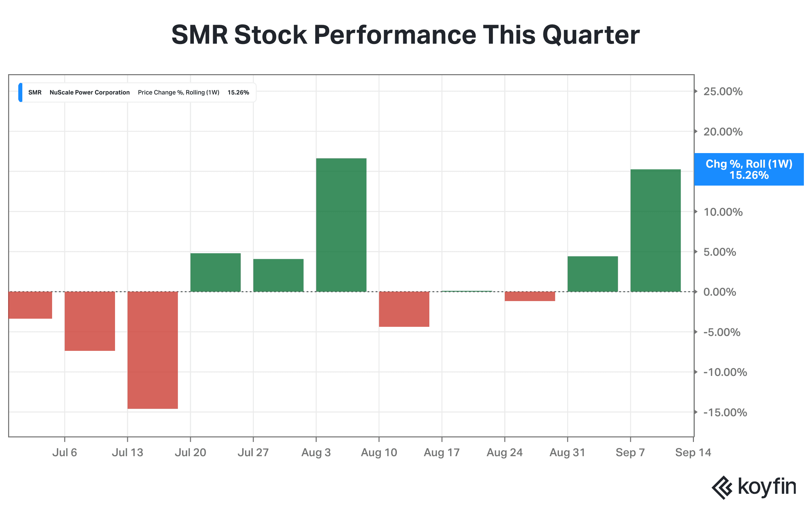The width and height of the screenshot is (812, 508).
Task: Click the green bar for Jul 20 week
Action: [216, 273]
